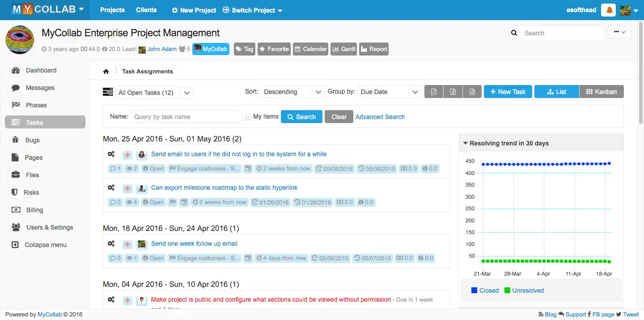644x320 pixels.
Task: Click end date 01/28/2016 badge
Action: [x=313, y=202]
